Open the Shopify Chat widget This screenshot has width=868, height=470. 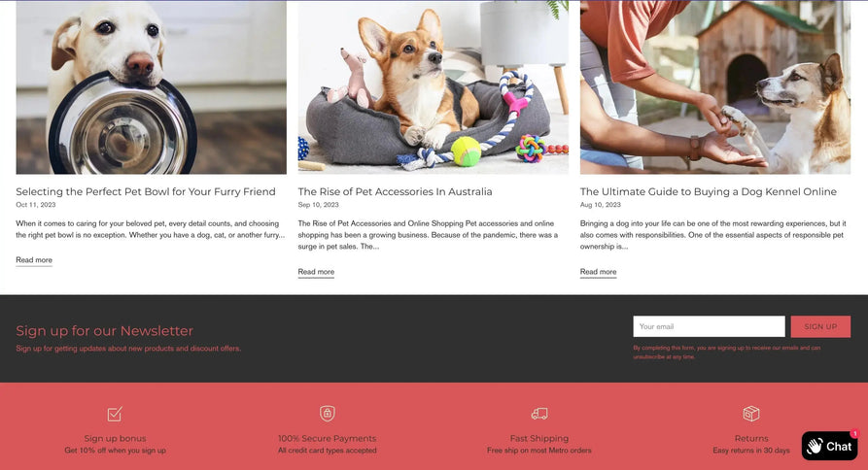tap(829, 446)
